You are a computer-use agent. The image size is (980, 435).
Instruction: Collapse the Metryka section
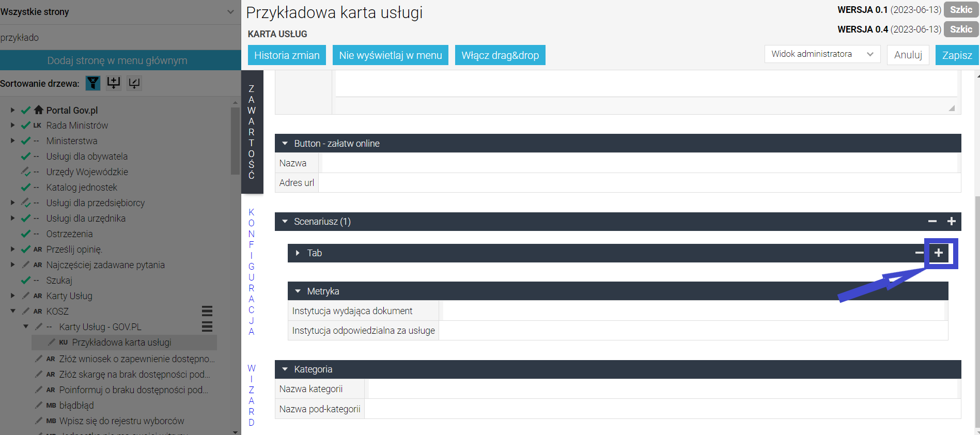coord(298,291)
